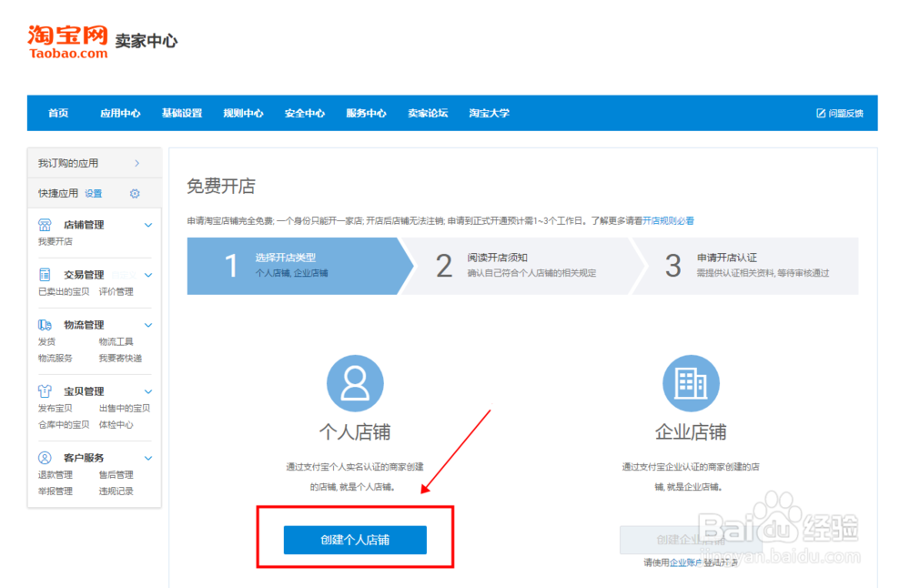Collapse the 物流管理 section chevron
The height and width of the screenshot is (588, 910).
148,325
